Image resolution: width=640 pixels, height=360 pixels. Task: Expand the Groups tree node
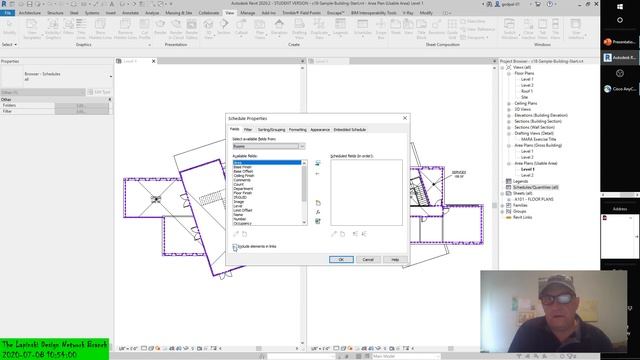pos(503,211)
